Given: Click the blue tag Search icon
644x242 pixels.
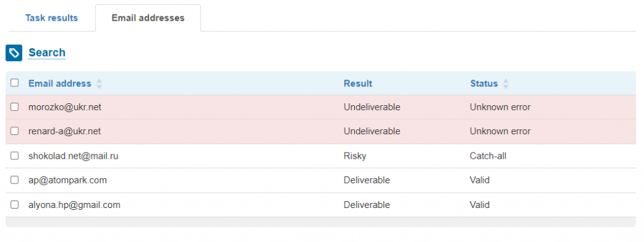Looking at the screenshot, I should click(x=14, y=53).
